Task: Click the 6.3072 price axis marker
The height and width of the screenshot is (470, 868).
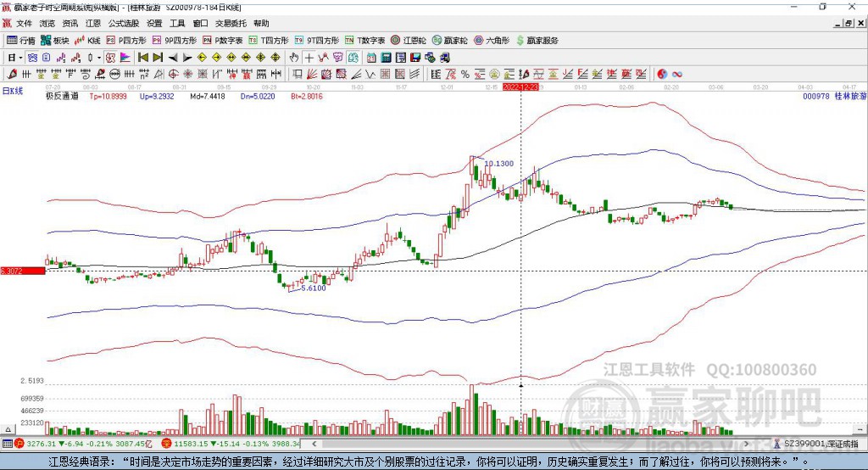Action: [x=23, y=271]
